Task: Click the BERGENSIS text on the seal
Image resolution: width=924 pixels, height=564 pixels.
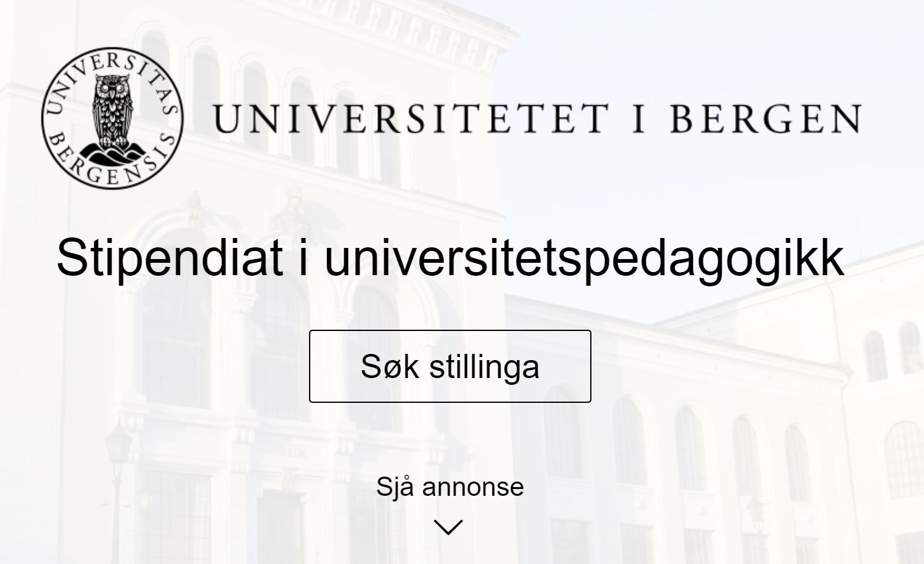Action: (111, 166)
